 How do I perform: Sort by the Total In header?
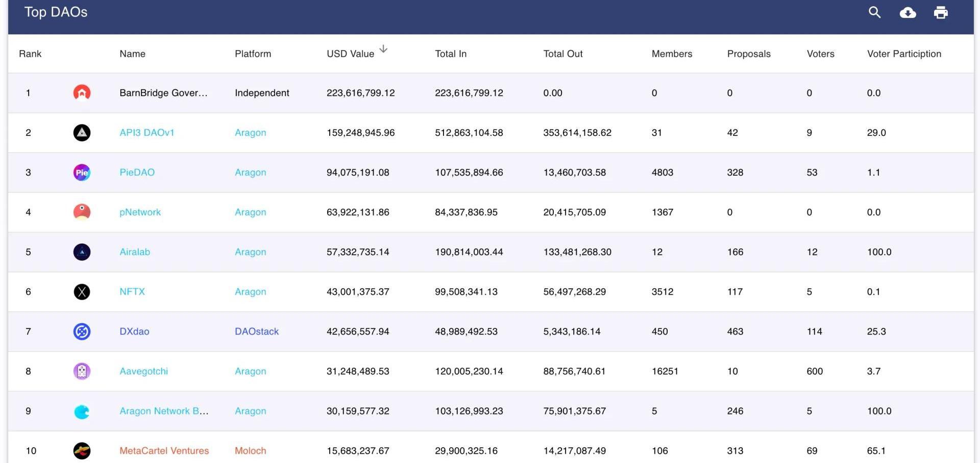click(x=451, y=54)
